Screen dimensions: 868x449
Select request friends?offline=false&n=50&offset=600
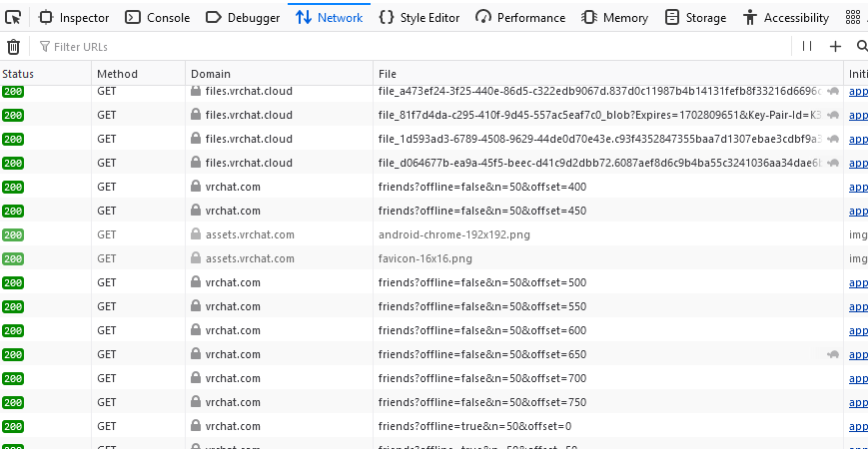434,330
